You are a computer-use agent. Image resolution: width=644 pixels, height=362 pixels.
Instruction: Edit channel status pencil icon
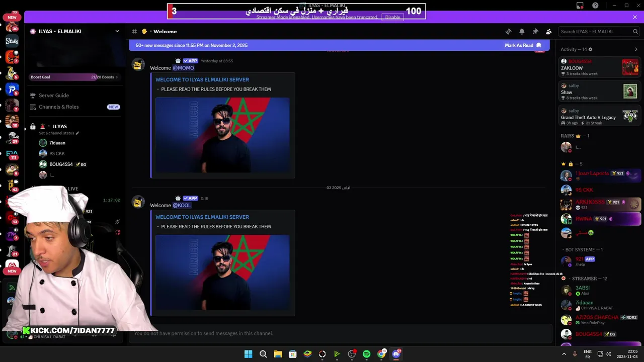click(77, 133)
